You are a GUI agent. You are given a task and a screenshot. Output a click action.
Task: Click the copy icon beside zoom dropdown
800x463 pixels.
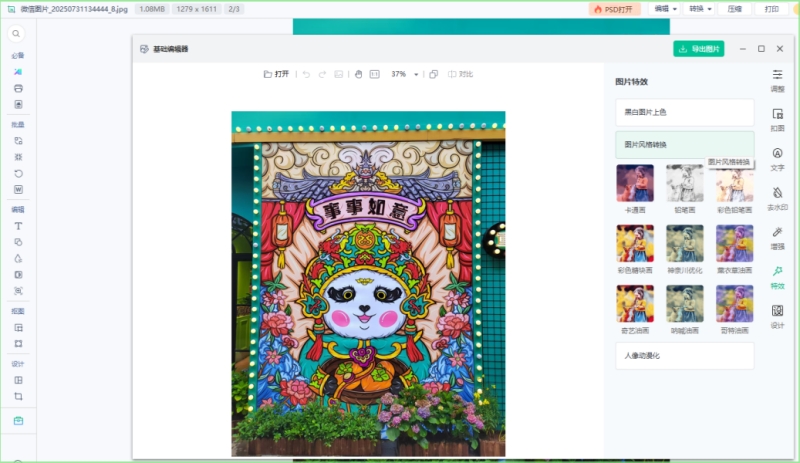coord(434,74)
